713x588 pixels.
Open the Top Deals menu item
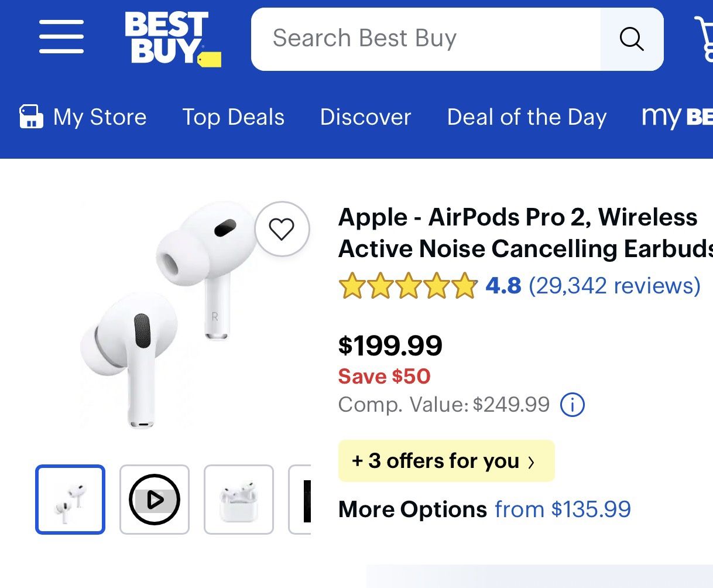pyautogui.click(x=233, y=117)
